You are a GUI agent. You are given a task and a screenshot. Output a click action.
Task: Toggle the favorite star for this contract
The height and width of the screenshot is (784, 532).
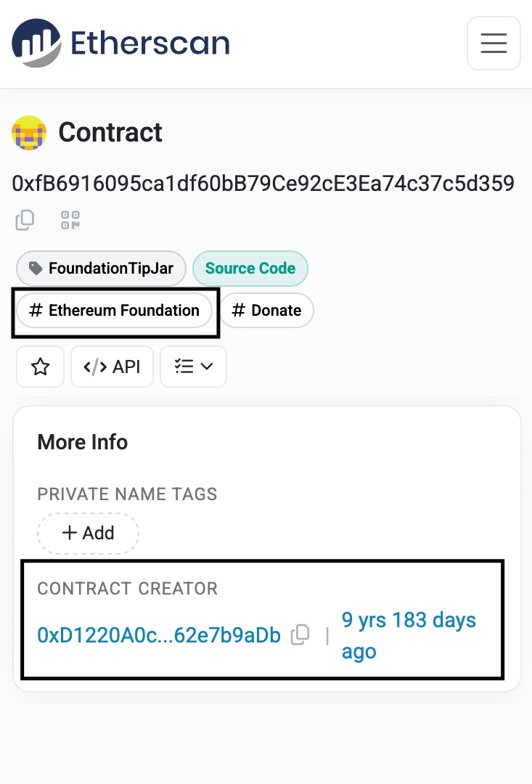pos(40,367)
